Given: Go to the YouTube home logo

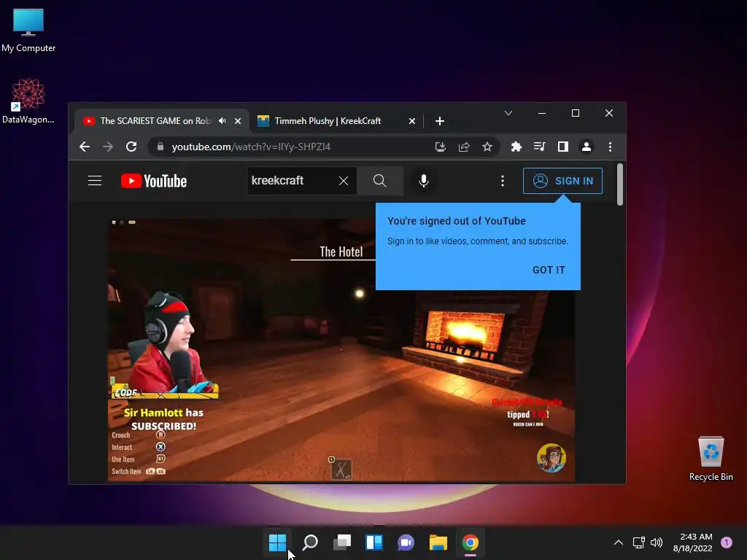Looking at the screenshot, I should 154,181.
